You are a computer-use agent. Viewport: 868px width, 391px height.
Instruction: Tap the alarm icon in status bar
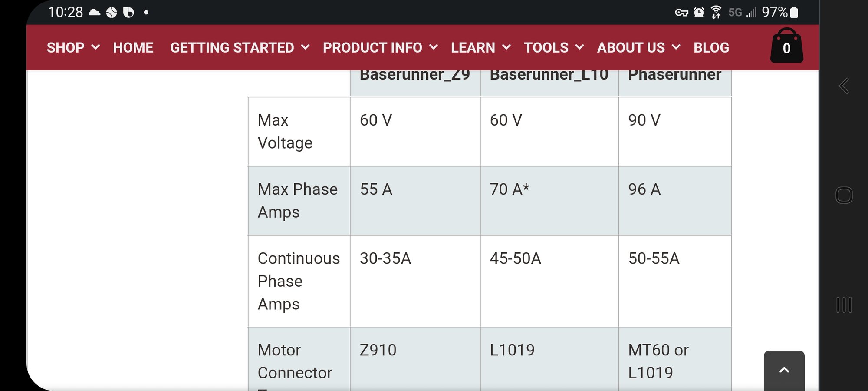pos(699,12)
